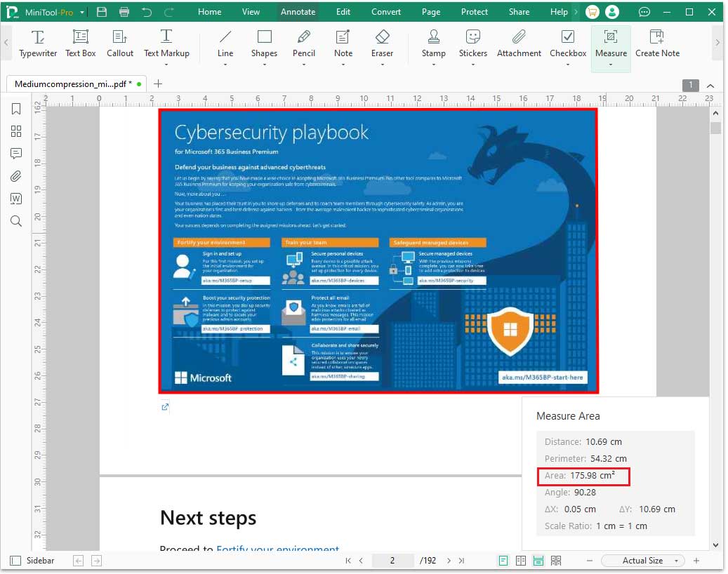Screen dimensions: 728x574
Task: Open the page thumbnails panel
Action: click(16, 131)
